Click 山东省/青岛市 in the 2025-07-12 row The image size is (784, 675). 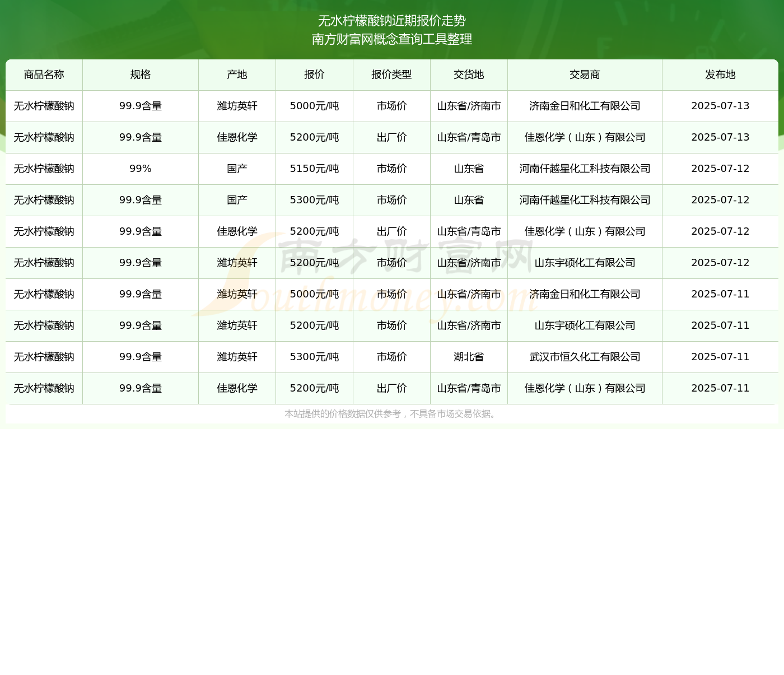click(x=469, y=231)
